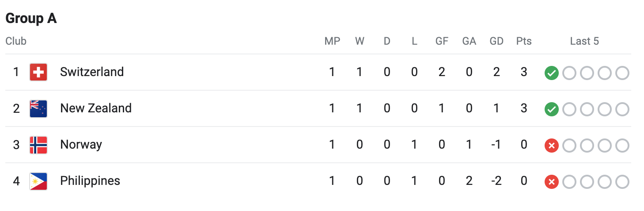Click the Switzerland flag icon
The width and height of the screenshot is (644, 211).
(x=38, y=72)
